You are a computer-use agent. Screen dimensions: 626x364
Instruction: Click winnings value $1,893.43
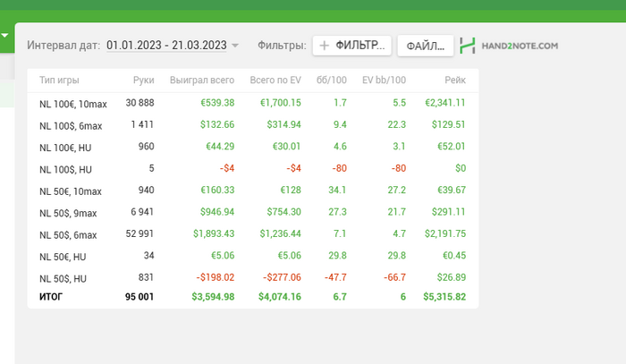214,233
